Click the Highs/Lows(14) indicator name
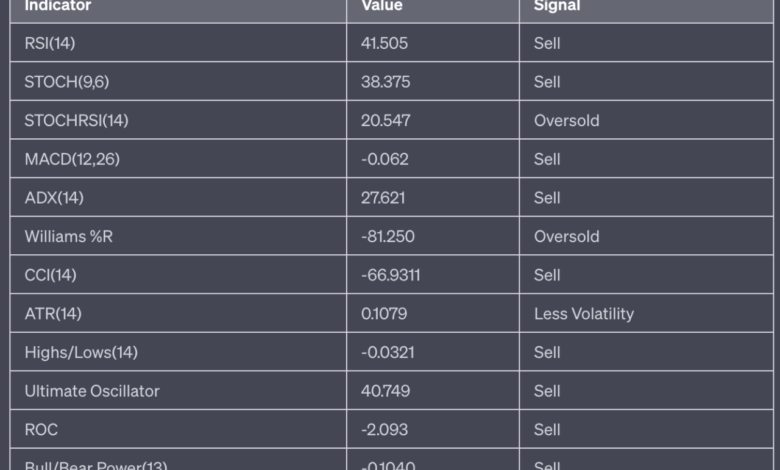The image size is (780, 470). point(81,352)
